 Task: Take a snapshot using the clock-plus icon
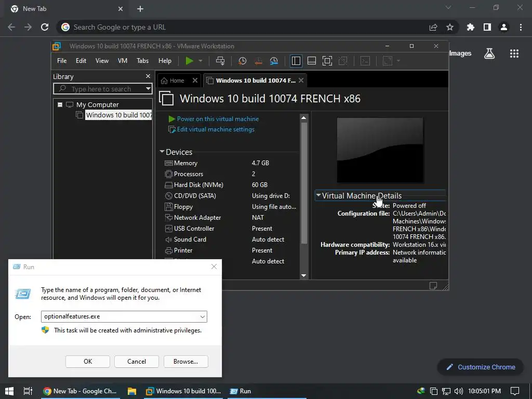242,61
